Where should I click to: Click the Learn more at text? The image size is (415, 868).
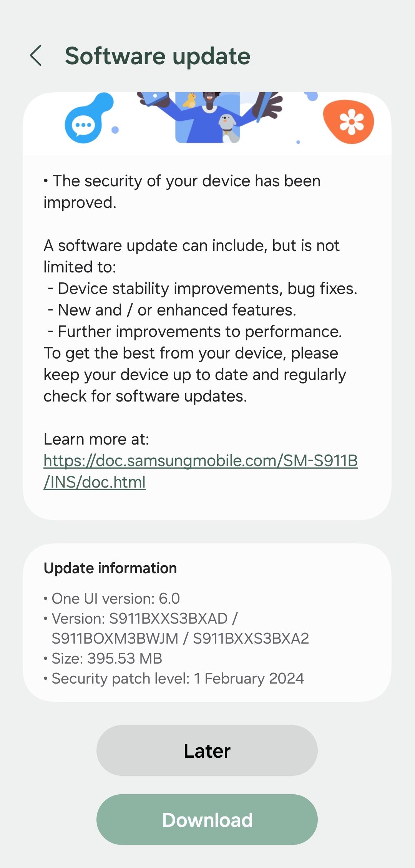tap(96, 438)
